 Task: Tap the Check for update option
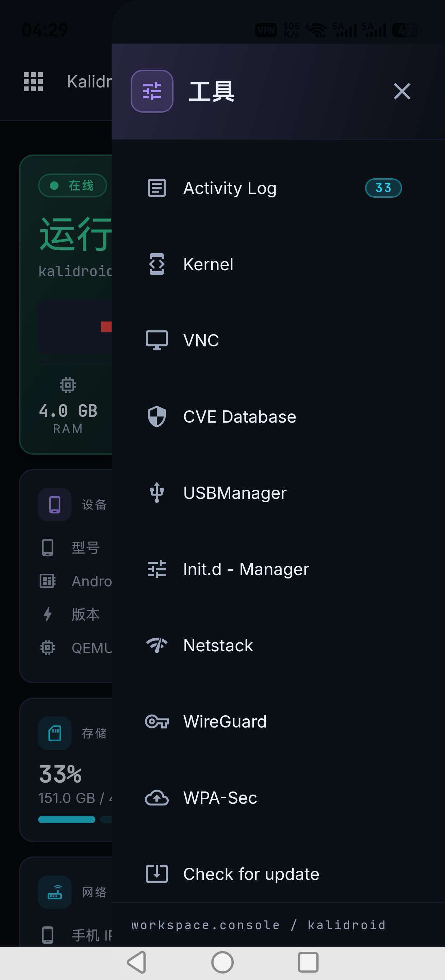278,874
